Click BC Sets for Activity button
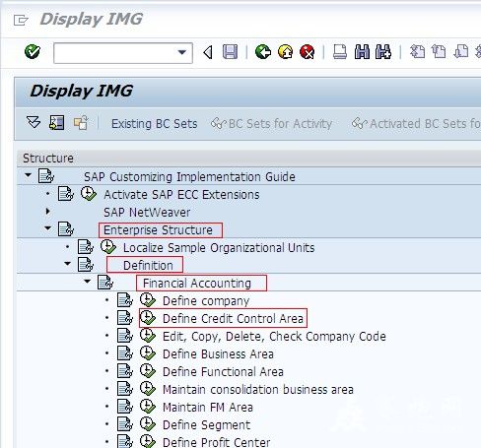This screenshot has width=481, height=448. (x=271, y=124)
